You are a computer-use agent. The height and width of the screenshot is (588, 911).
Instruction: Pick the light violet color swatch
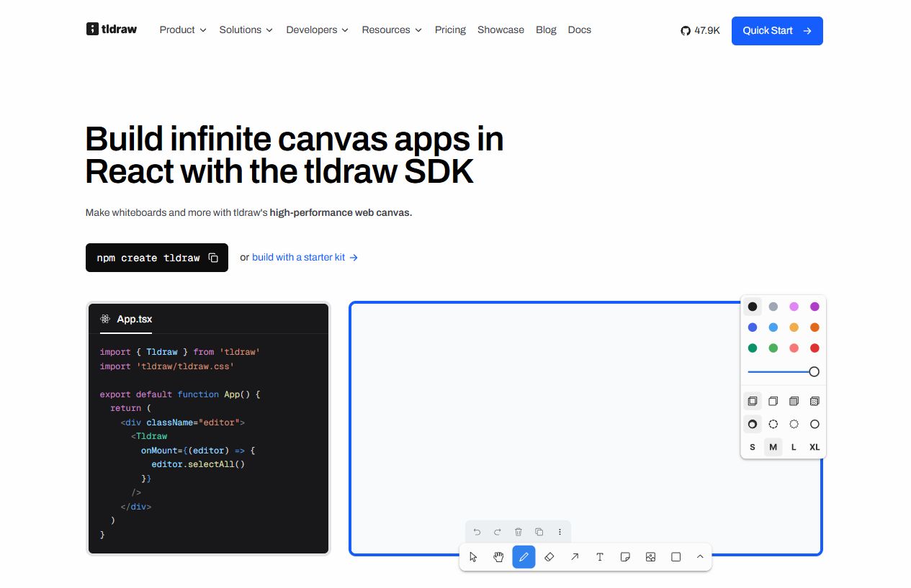click(x=794, y=307)
